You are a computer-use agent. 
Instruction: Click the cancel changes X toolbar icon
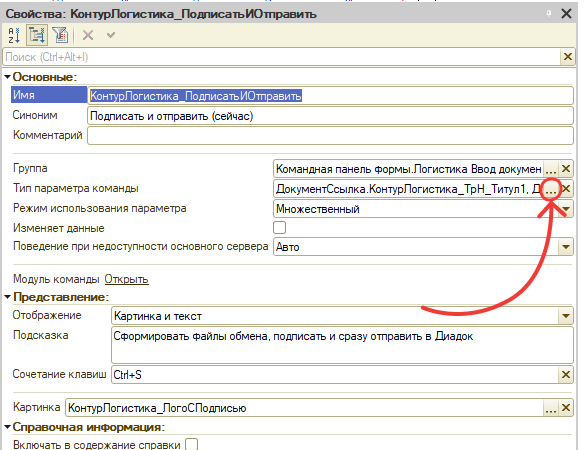pyautogui.click(x=88, y=35)
